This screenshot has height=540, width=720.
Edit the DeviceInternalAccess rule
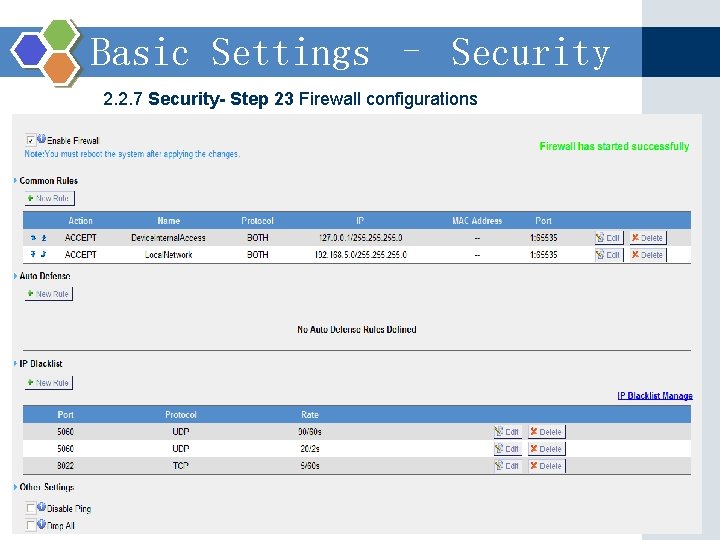click(x=608, y=238)
